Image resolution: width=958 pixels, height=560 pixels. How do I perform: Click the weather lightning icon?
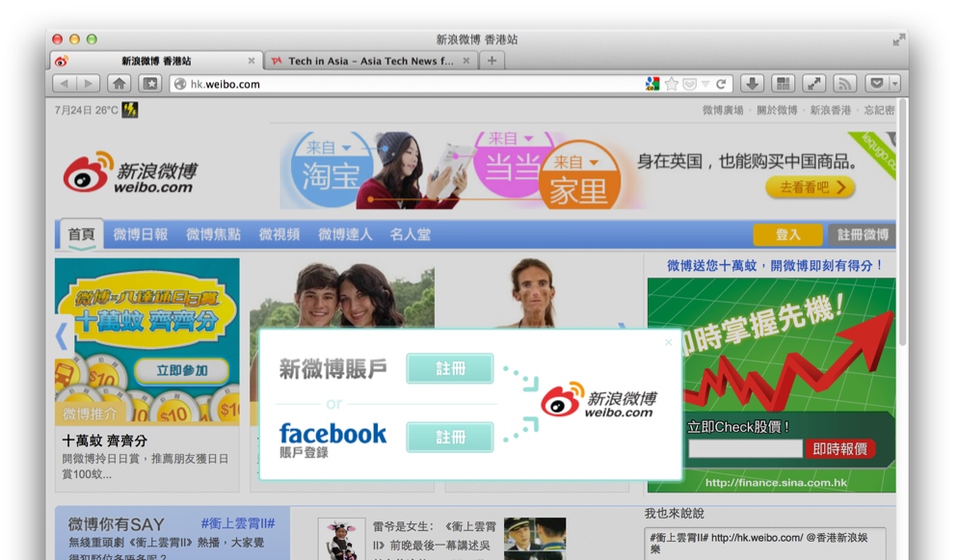coord(129,110)
